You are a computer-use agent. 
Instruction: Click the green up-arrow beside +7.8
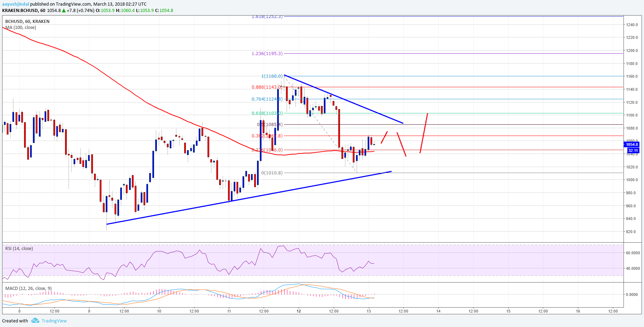point(64,11)
